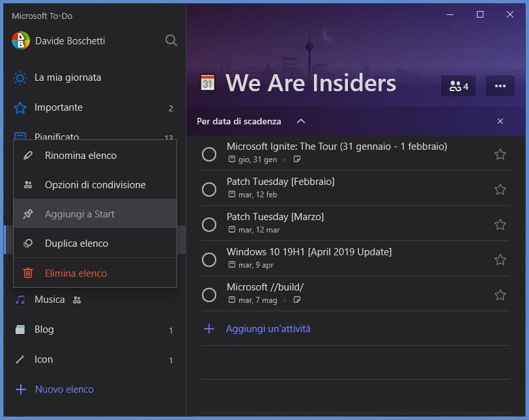The width and height of the screenshot is (529, 420).
Task: Maximize the Microsoft To-Do window
Action: pos(479,14)
